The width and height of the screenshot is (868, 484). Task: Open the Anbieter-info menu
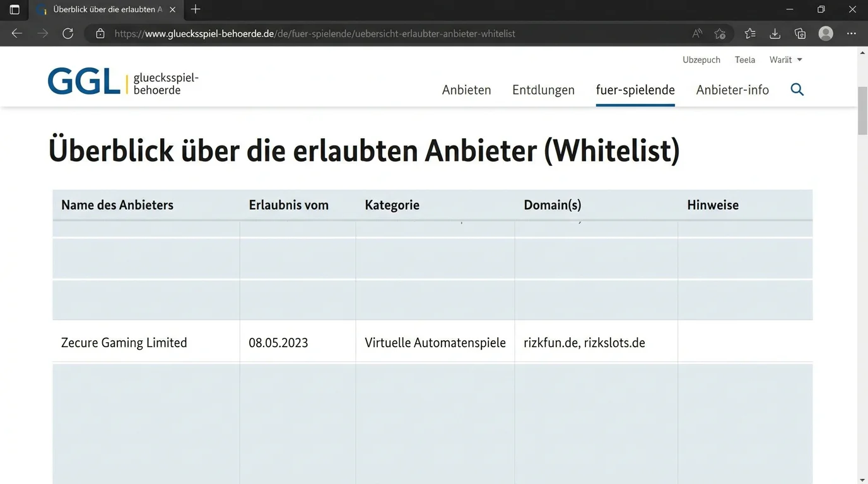coord(732,90)
